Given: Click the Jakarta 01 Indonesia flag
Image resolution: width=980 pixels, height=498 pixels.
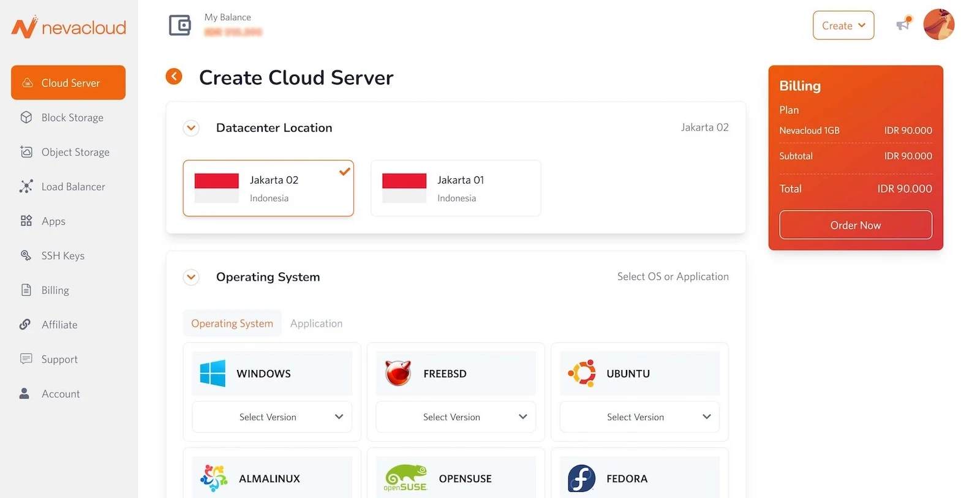Looking at the screenshot, I should point(404,188).
